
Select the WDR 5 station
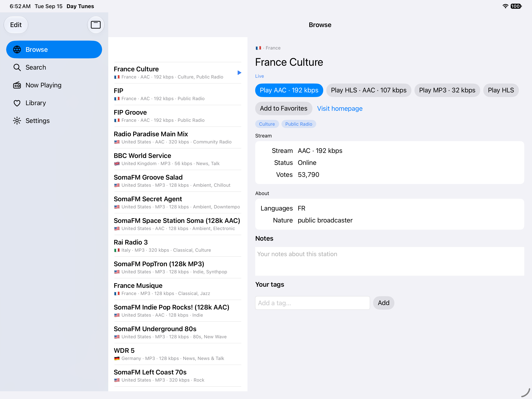click(x=177, y=354)
